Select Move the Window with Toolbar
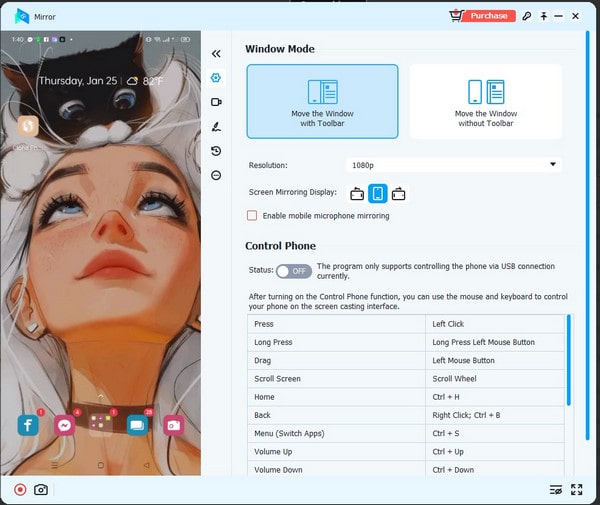This screenshot has height=505, width=600. (322, 101)
